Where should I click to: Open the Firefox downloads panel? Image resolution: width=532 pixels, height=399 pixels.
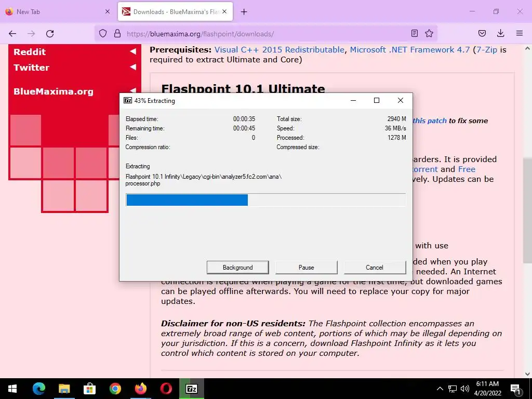tap(500, 33)
